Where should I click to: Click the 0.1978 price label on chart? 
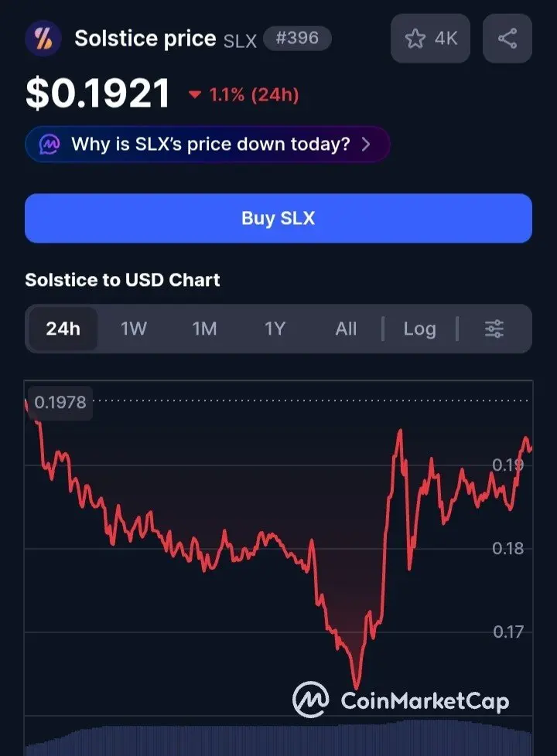click(x=60, y=402)
